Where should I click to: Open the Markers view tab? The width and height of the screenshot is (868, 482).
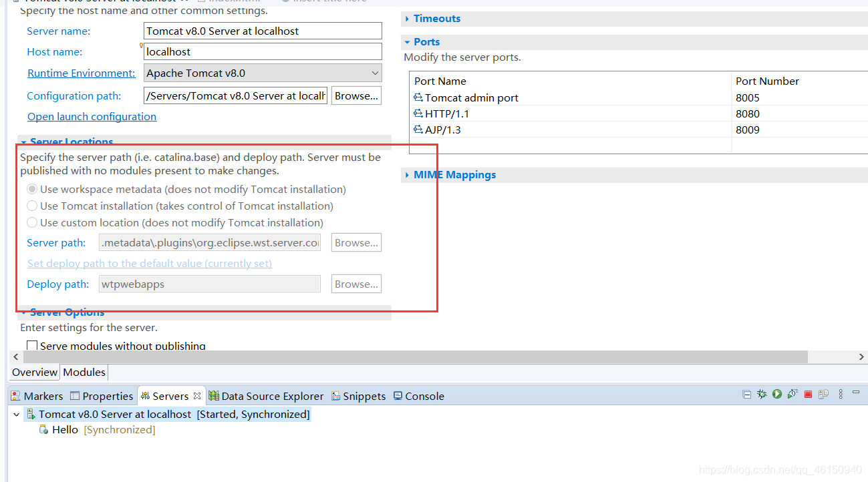(37, 396)
